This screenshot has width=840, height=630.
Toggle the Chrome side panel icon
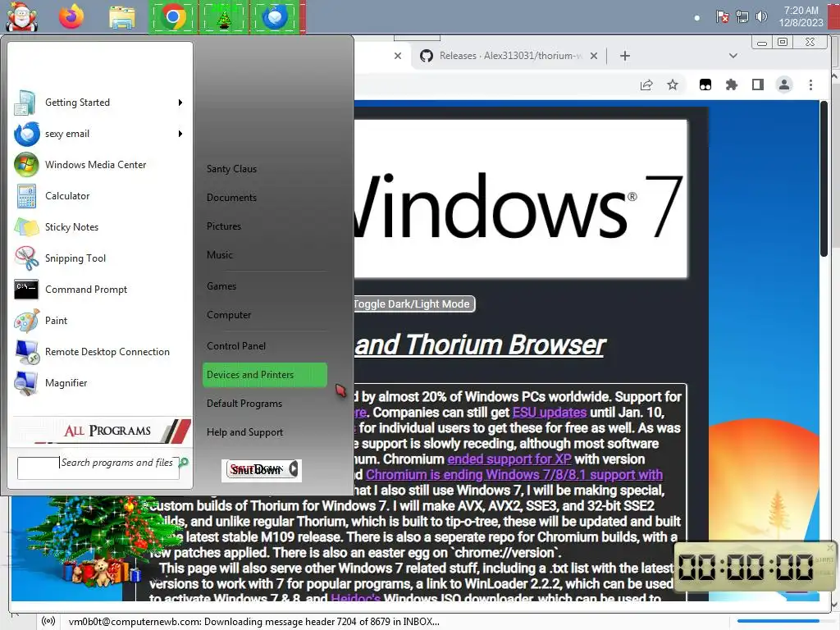coord(757,84)
